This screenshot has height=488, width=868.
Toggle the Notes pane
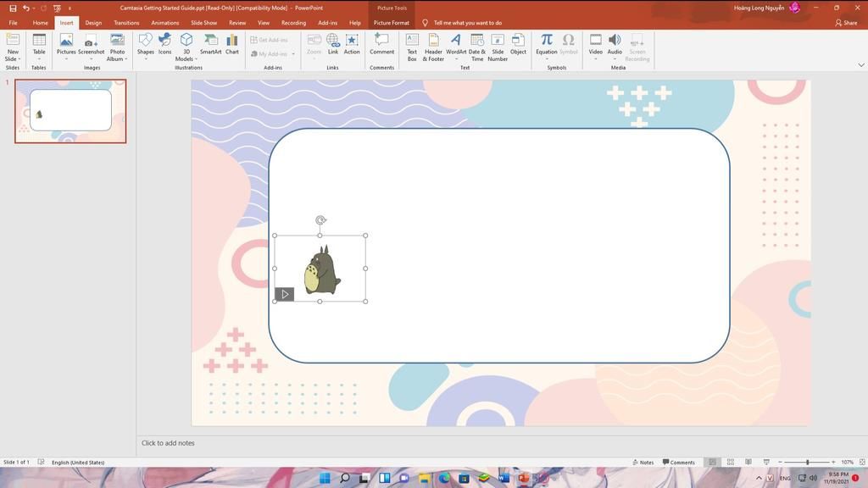coord(643,462)
